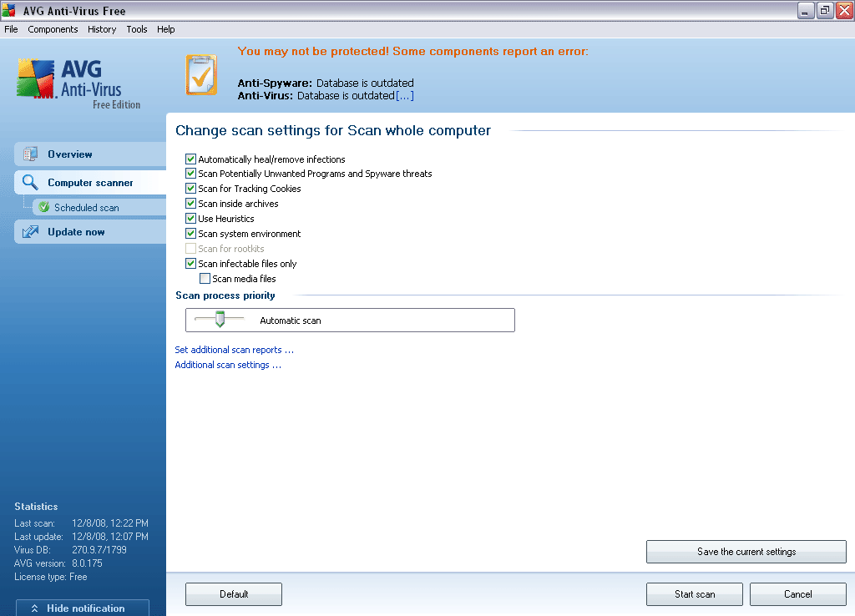Enable the Scan media files checkbox

[205, 279]
